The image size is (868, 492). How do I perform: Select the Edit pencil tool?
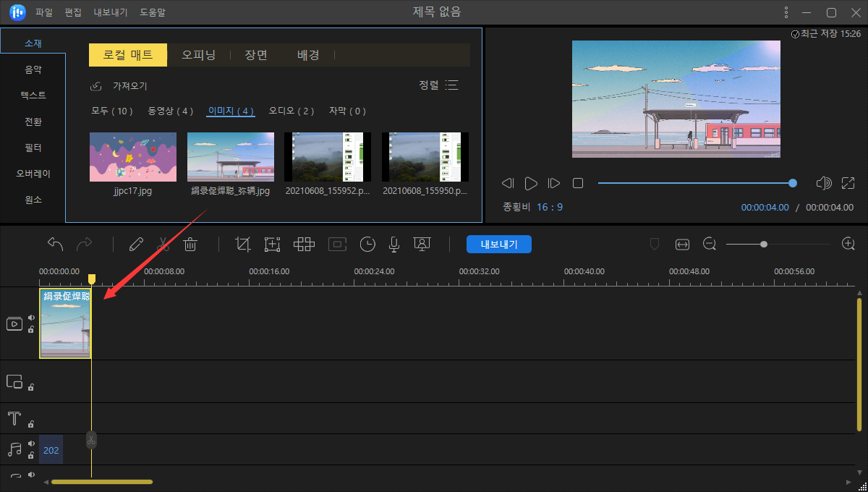136,244
